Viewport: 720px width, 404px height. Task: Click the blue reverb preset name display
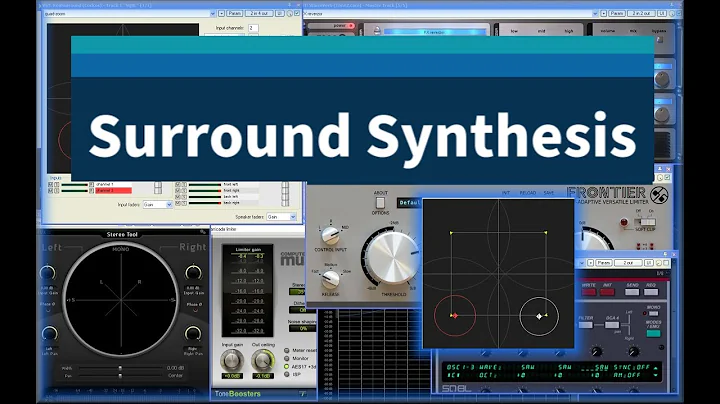click(434, 32)
